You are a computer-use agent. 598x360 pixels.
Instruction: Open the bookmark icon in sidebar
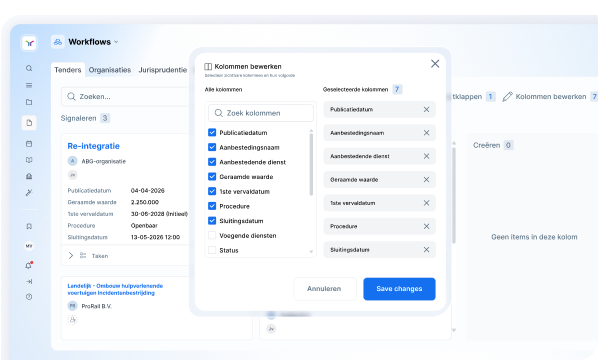coord(29,226)
